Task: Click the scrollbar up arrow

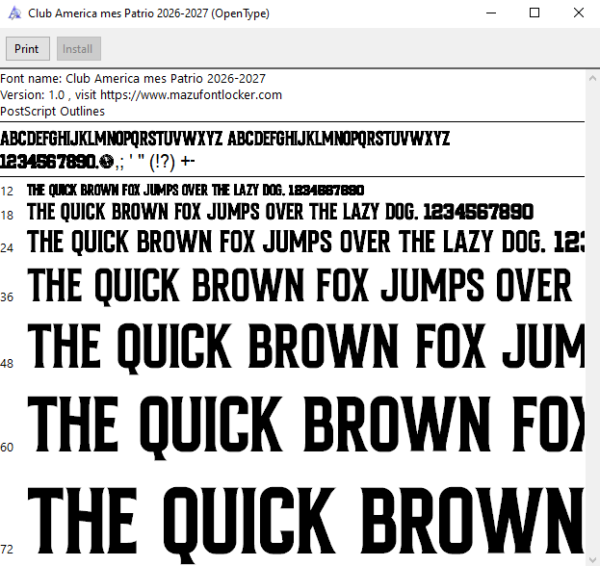Action: click(x=592, y=78)
